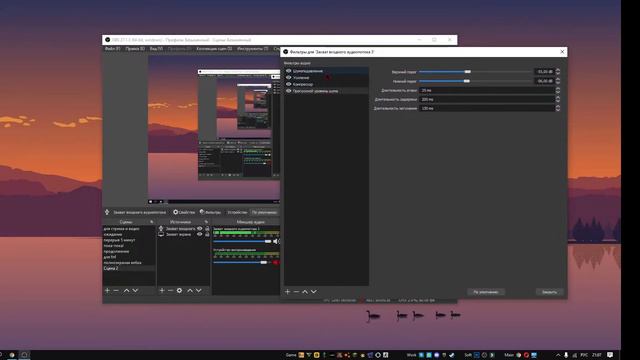Viewport: 640px width, 360px height.
Task: Add a new filter with the plus icon
Action: [287, 291]
